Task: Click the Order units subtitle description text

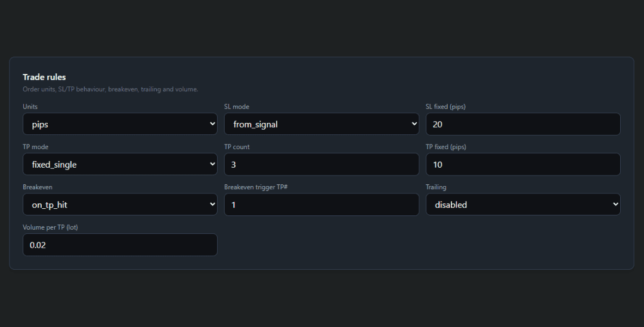Action: tap(110, 90)
